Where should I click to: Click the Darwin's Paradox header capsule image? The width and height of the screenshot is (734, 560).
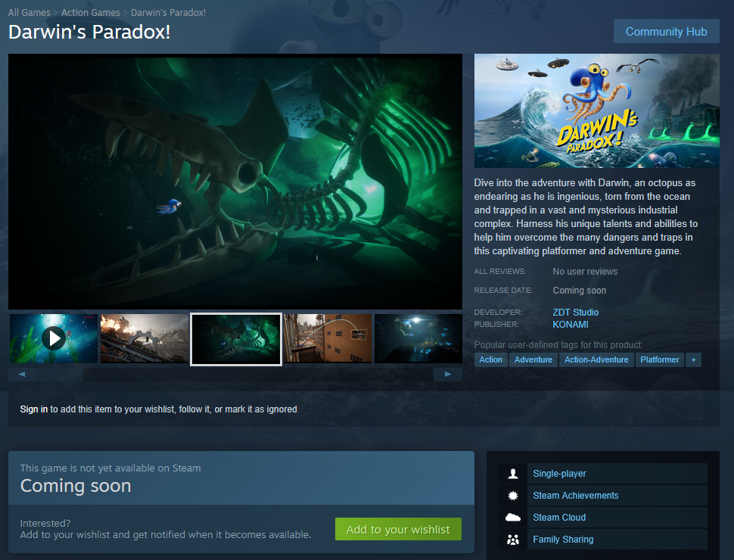click(597, 111)
